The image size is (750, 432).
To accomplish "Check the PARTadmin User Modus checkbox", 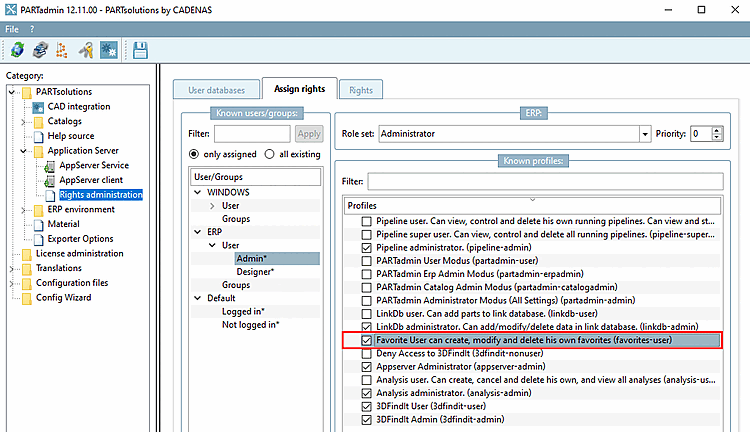I will (x=366, y=261).
